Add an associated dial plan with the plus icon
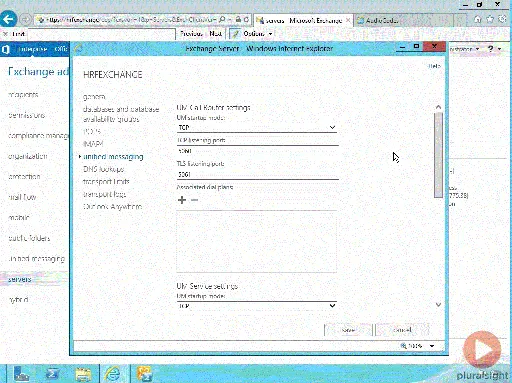The width and height of the screenshot is (512, 383). [x=182, y=200]
